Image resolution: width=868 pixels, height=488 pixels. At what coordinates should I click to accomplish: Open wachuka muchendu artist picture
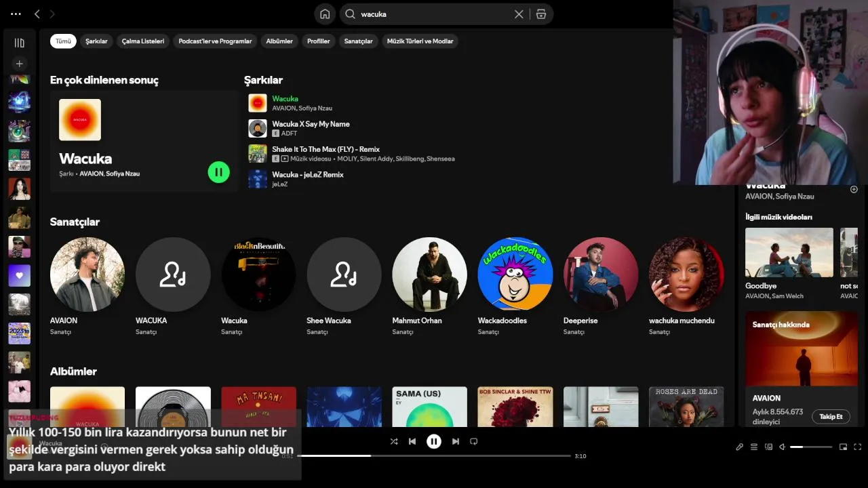[x=686, y=274]
